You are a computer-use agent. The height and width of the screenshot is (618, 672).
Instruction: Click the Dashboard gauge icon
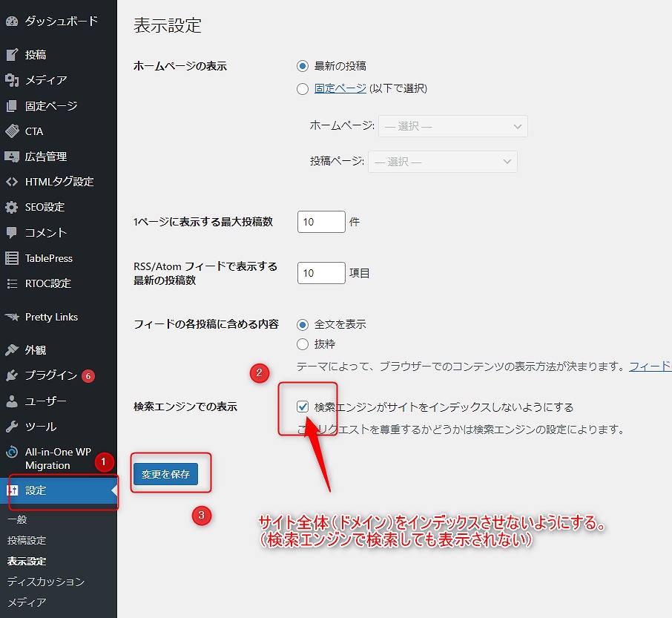click(x=11, y=22)
